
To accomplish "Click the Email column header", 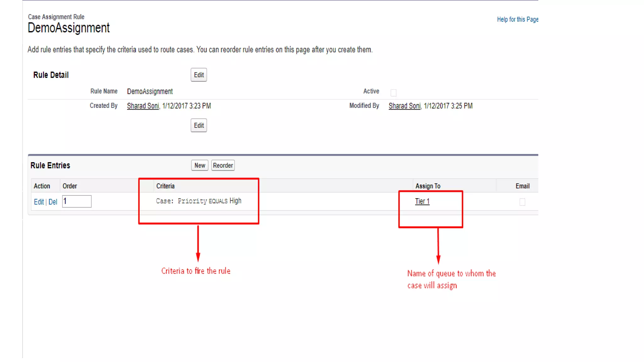I will [x=523, y=186].
